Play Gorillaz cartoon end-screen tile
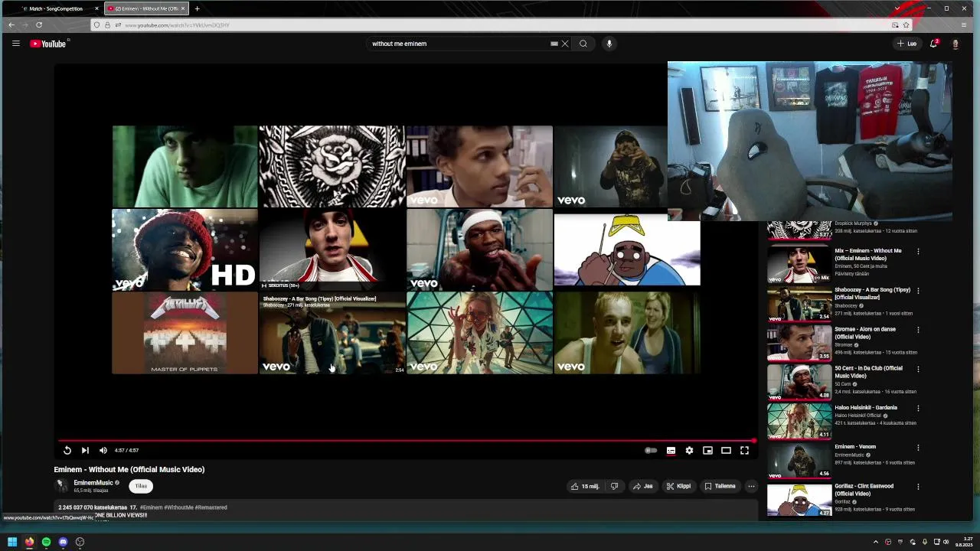Viewport: 980px width, 551px height. point(627,249)
